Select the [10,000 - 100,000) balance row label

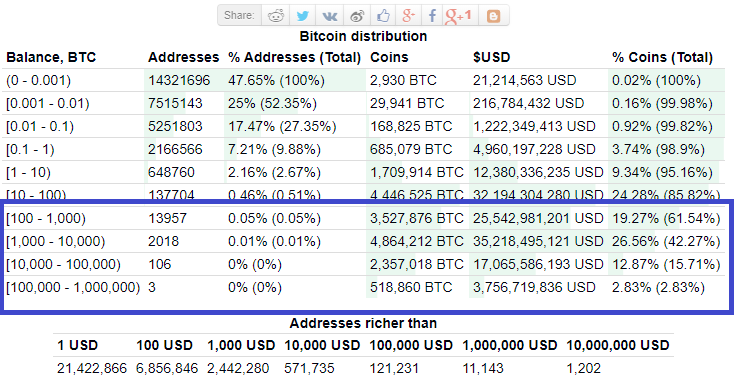pyautogui.click(x=63, y=264)
